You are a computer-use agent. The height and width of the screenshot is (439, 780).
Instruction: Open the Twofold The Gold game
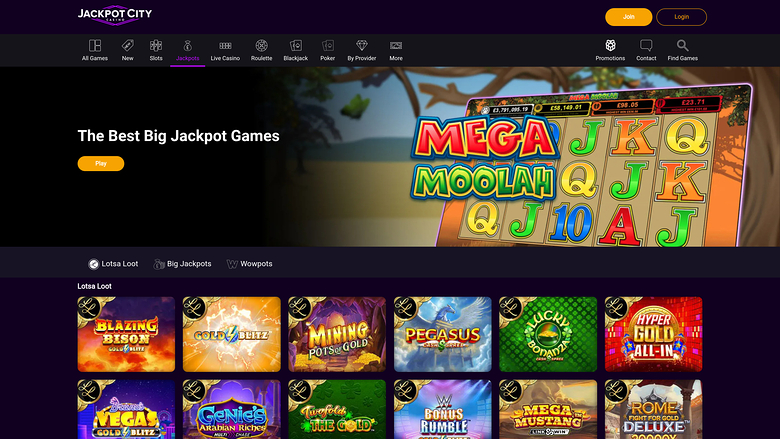tap(337, 410)
